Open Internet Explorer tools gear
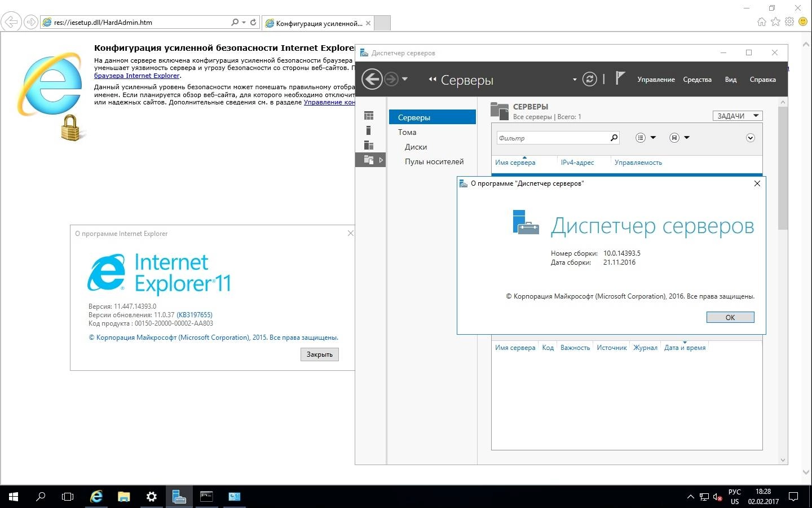 tap(789, 21)
